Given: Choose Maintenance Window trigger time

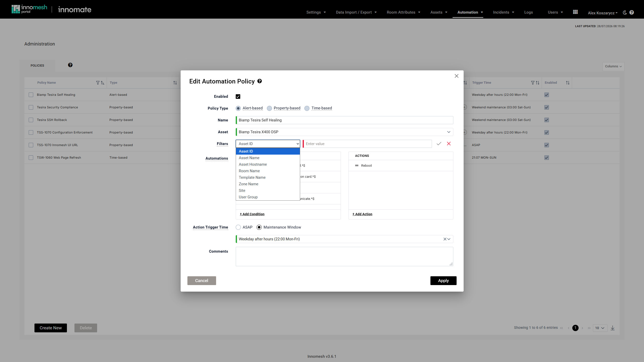Looking at the screenshot, I should click(259, 227).
